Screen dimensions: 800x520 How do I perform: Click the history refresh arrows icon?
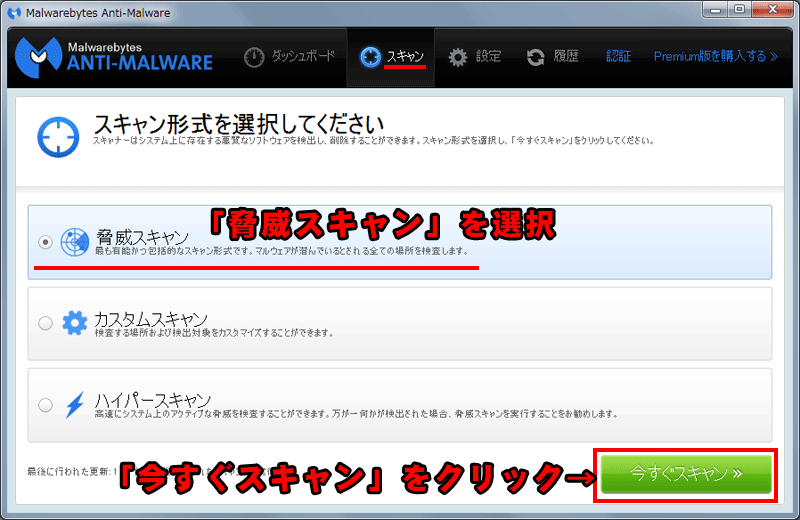click(535, 57)
